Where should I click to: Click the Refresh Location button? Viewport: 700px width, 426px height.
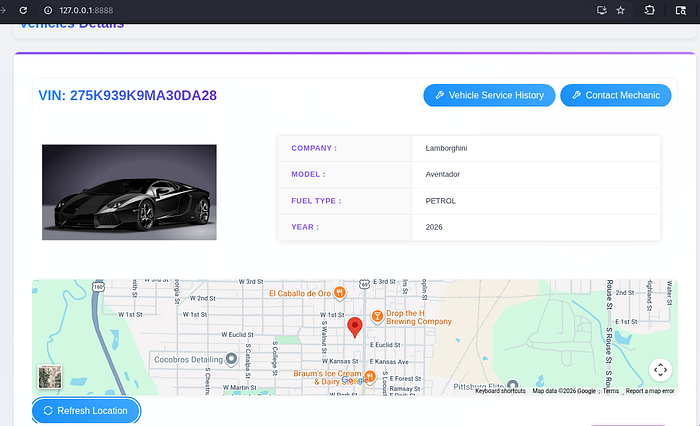(86, 410)
